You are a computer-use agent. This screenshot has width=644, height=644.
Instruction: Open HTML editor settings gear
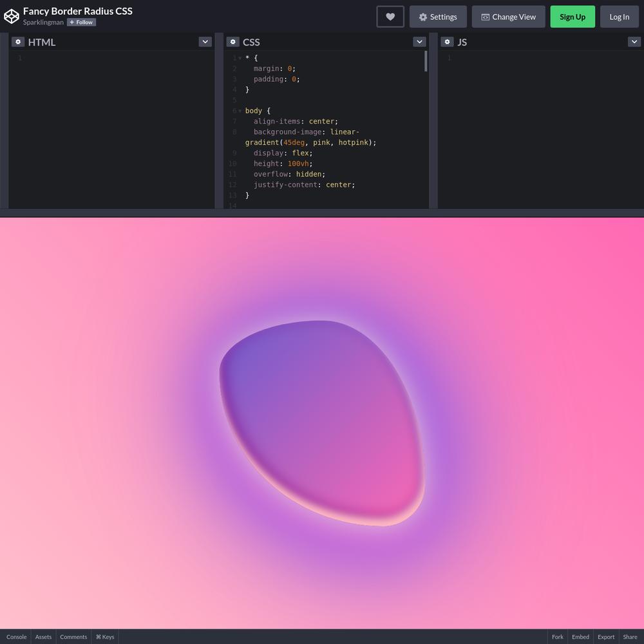click(18, 42)
